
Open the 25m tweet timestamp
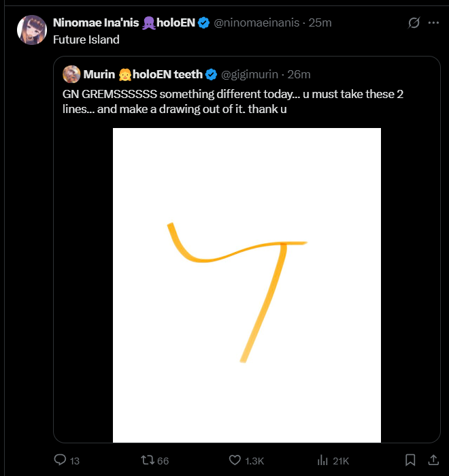[x=320, y=23]
